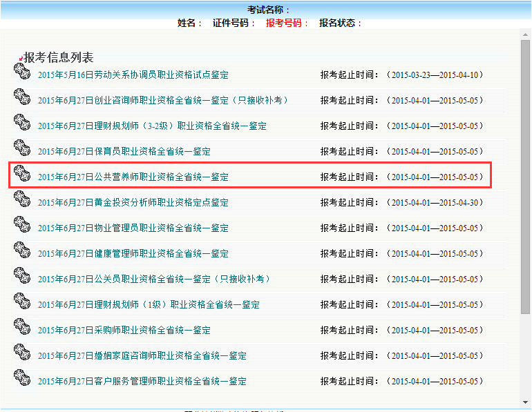Click gear icon beside 创业咨询师 exam

pyautogui.click(x=22, y=96)
